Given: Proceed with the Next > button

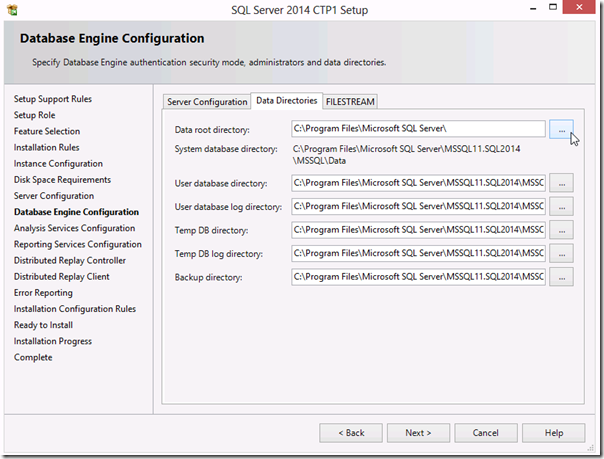Looking at the screenshot, I should pyautogui.click(x=418, y=433).
